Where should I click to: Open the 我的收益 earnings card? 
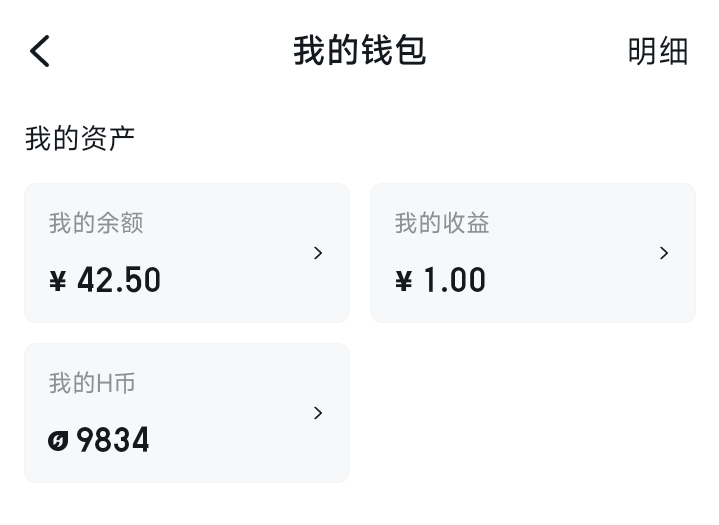533,253
